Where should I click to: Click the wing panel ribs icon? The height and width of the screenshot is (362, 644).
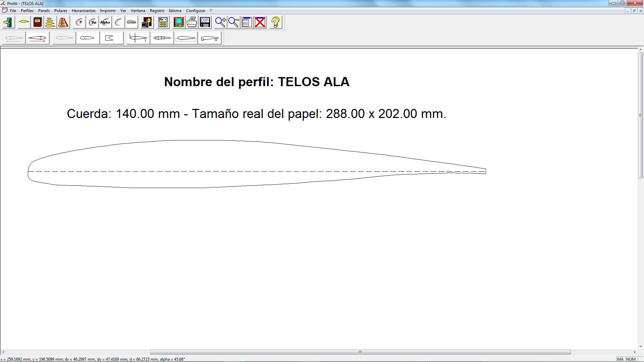click(x=63, y=22)
